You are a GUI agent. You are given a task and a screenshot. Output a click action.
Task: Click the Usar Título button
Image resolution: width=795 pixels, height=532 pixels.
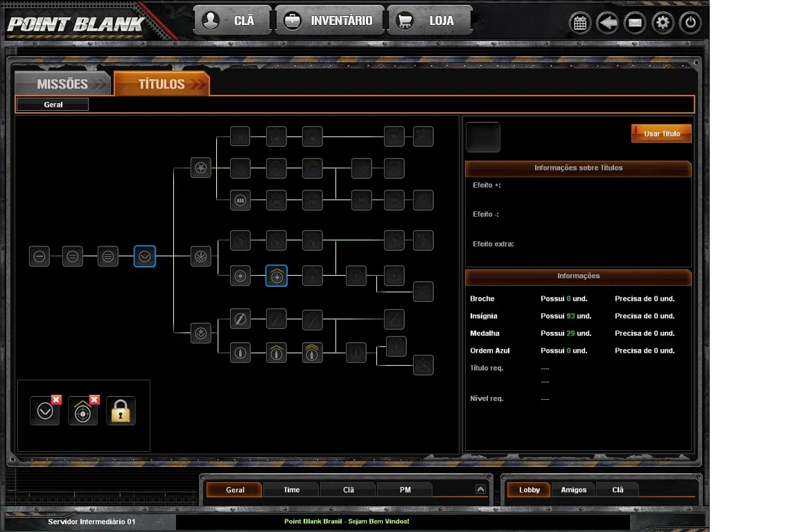662,134
